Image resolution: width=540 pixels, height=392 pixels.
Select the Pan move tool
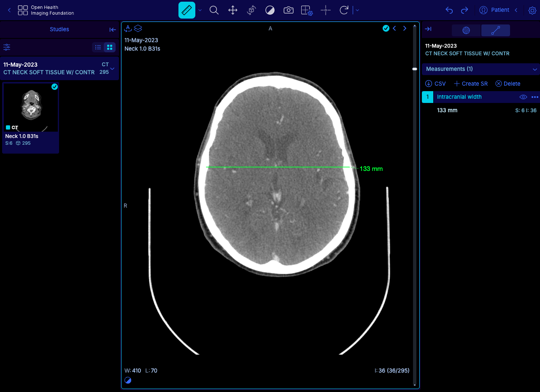[233, 10]
